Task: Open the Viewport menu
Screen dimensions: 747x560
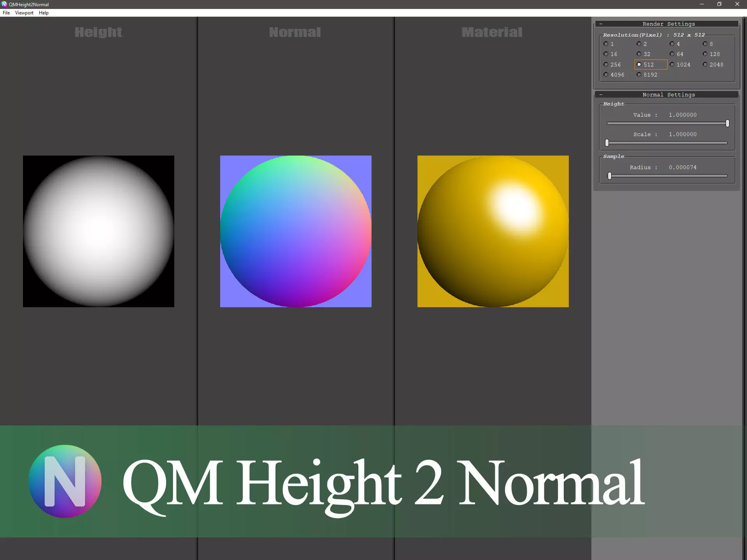Action: 24,13
